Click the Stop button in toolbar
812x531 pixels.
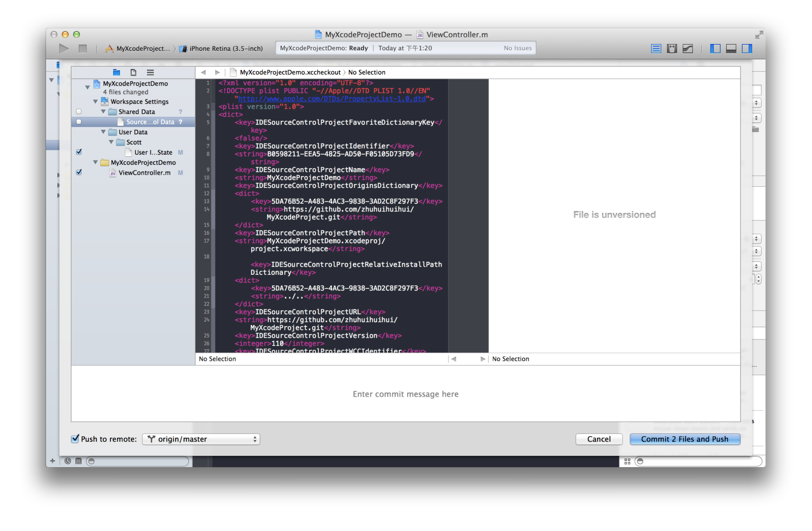[x=83, y=48]
